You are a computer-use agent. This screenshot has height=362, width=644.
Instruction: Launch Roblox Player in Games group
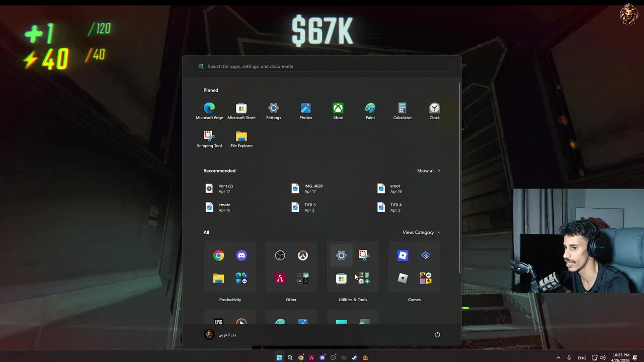pos(403,279)
